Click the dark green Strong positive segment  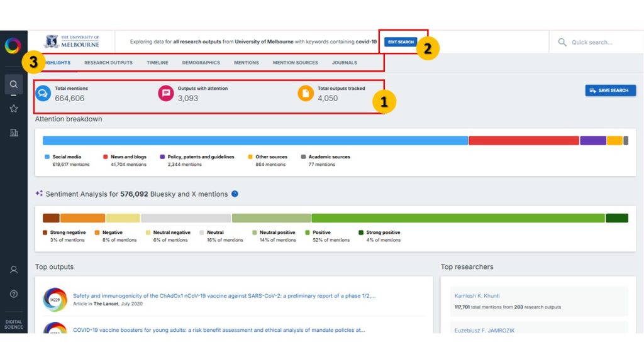(x=617, y=218)
